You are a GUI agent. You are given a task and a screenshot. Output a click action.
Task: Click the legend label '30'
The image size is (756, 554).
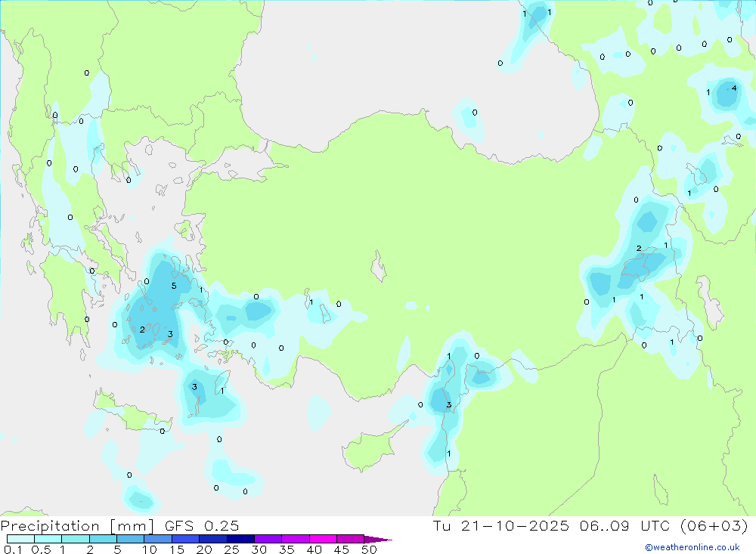tap(259, 549)
